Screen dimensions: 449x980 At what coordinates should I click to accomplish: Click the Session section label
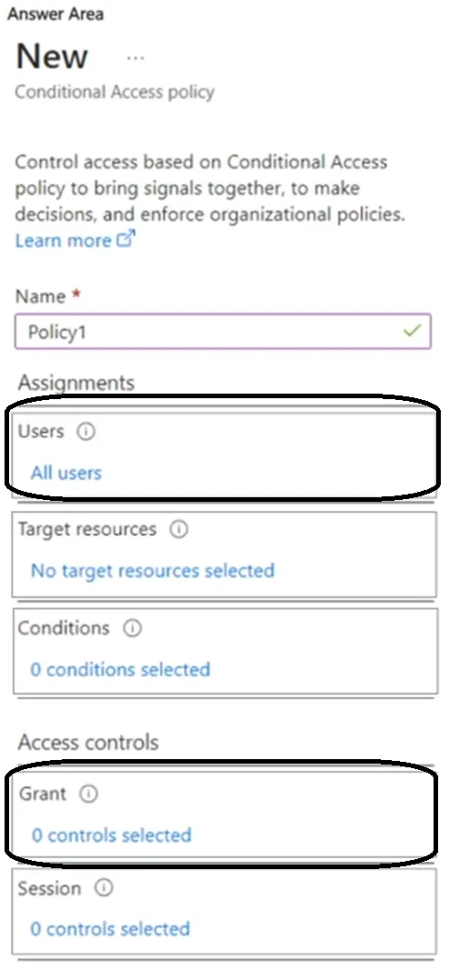49,888
